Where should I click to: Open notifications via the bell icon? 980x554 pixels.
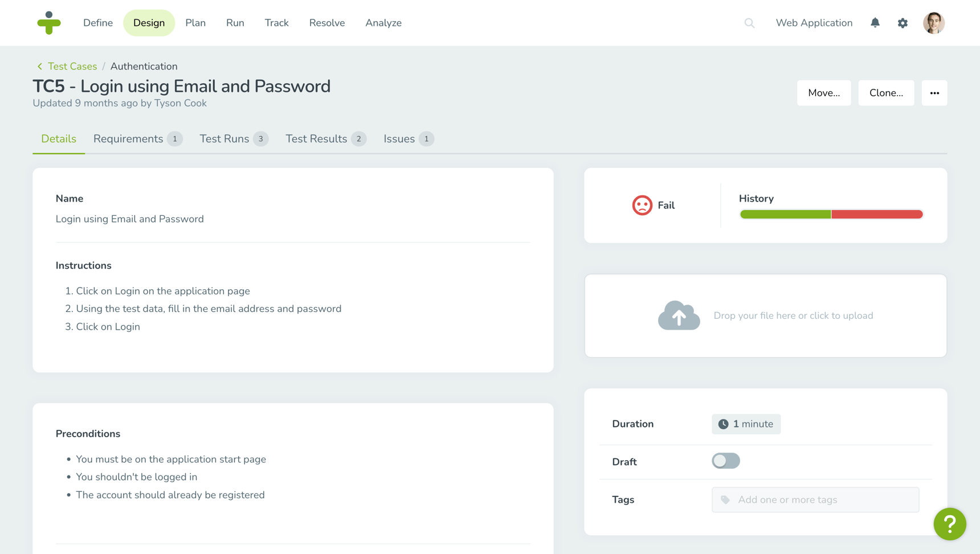[x=875, y=23]
